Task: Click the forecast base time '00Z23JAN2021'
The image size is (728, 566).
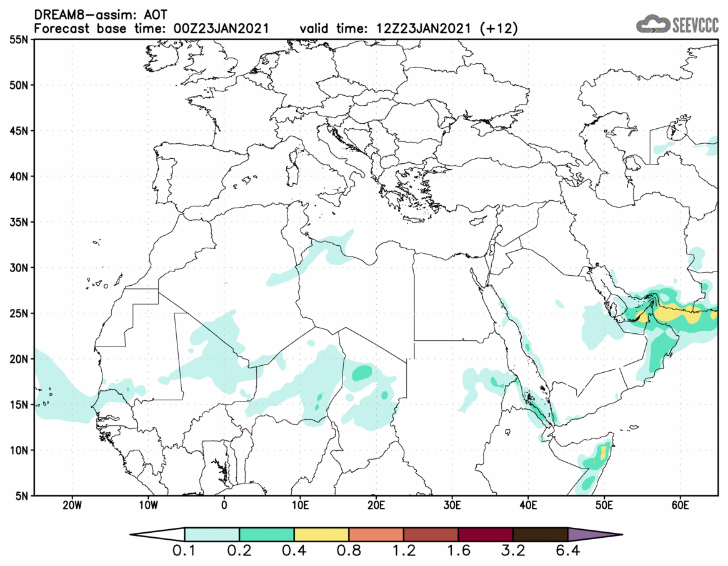Action: tap(221, 28)
